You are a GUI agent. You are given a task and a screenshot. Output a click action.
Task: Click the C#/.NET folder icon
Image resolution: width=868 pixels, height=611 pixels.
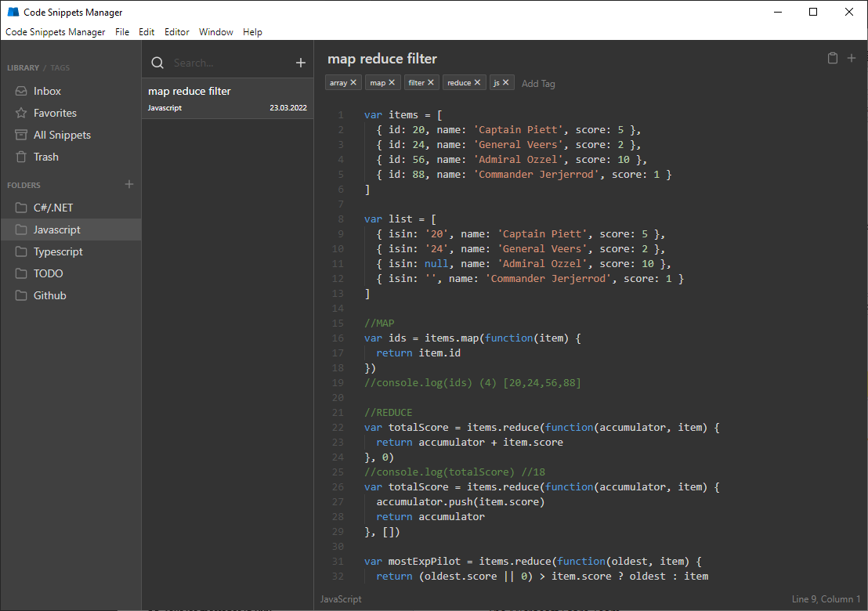tap(21, 208)
